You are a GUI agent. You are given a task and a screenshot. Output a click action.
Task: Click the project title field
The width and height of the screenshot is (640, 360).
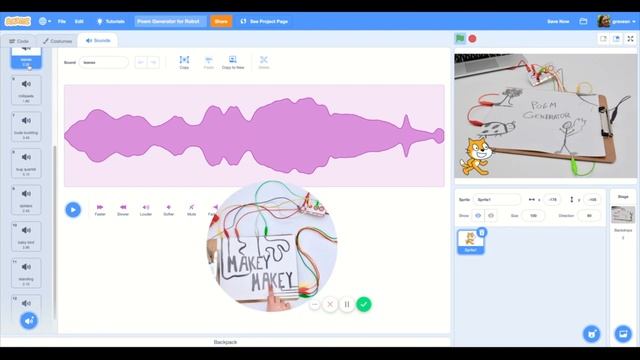tap(171, 21)
